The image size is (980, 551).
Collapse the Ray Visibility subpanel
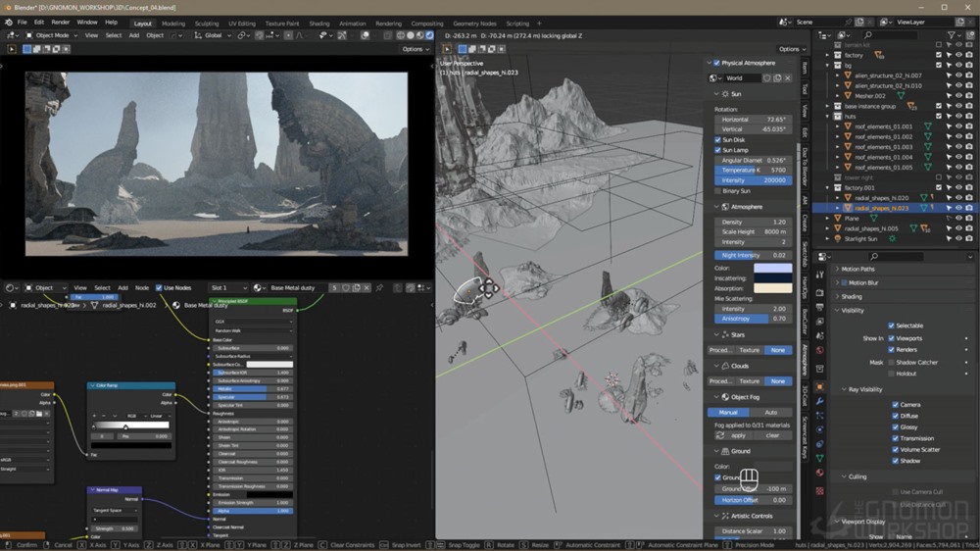(x=844, y=389)
